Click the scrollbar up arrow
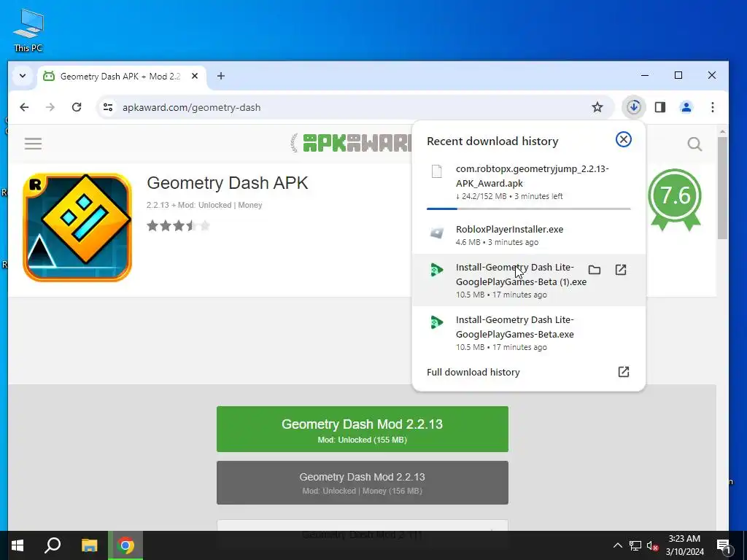The image size is (747, 560). coord(722,131)
